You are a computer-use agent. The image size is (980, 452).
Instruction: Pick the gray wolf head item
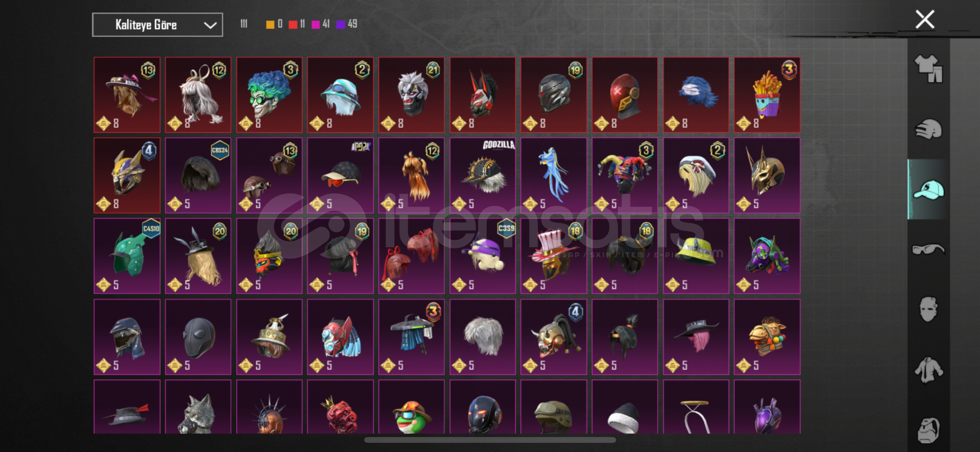[x=198, y=407]
